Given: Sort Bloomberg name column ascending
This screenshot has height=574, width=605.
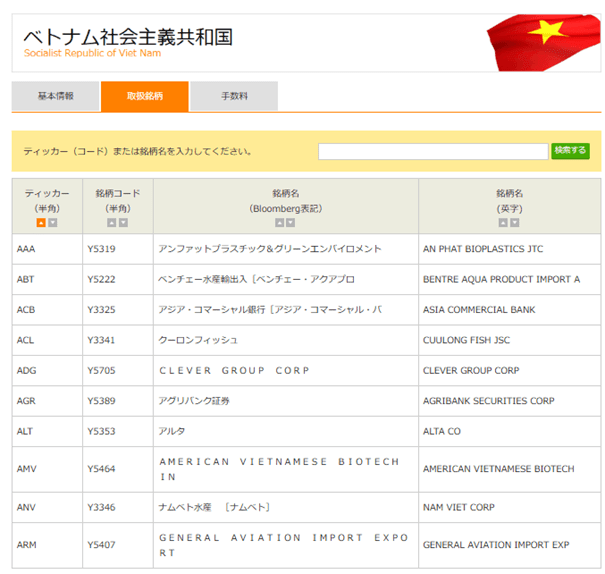Looking at the screenshot, I should point(279,223).
